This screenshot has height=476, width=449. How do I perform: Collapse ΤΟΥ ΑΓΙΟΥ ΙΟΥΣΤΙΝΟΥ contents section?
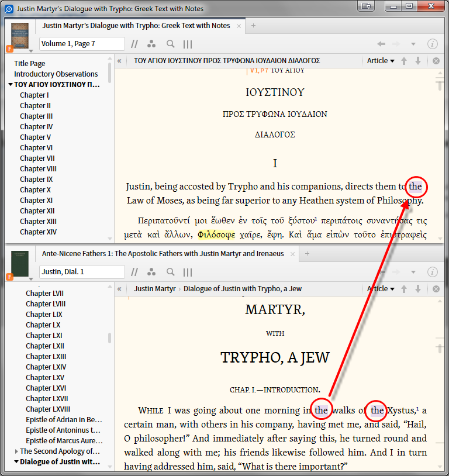pos(11,84)
